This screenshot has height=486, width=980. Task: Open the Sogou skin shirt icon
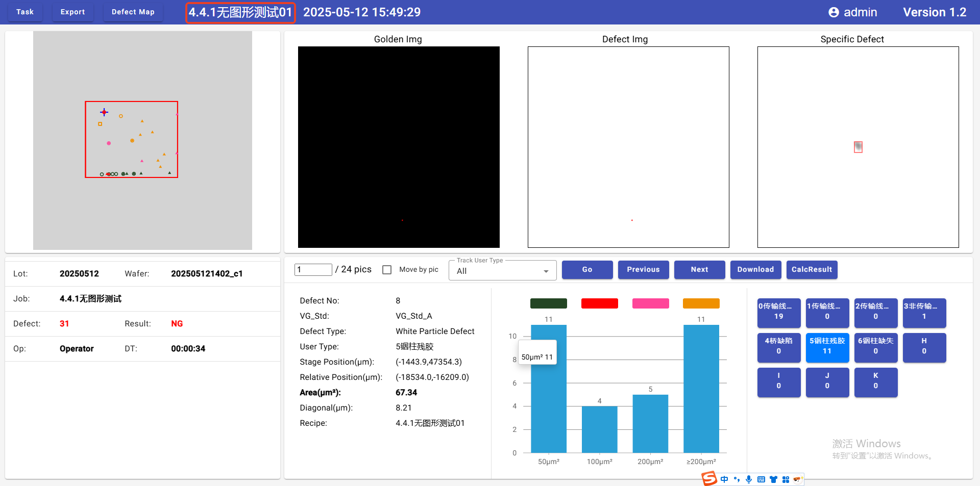773,479
